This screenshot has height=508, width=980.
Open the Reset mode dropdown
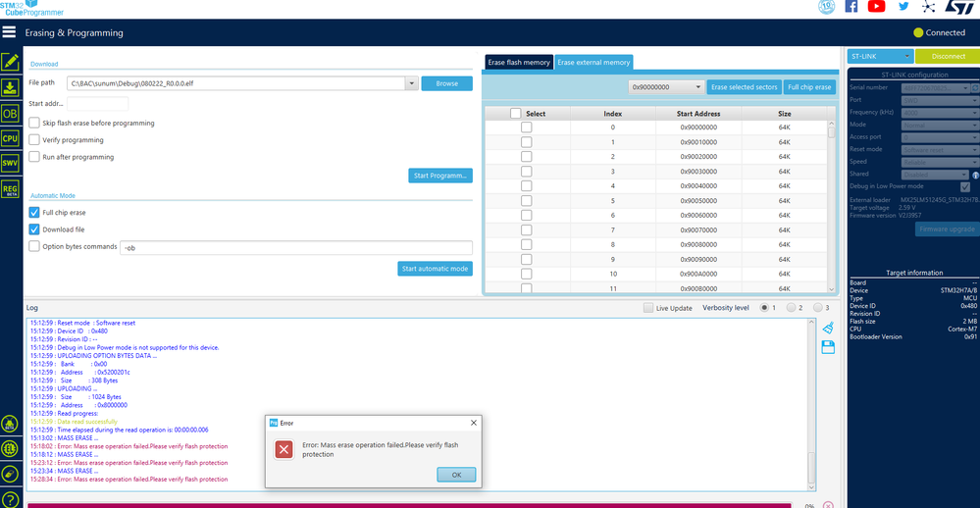(940, 149)
